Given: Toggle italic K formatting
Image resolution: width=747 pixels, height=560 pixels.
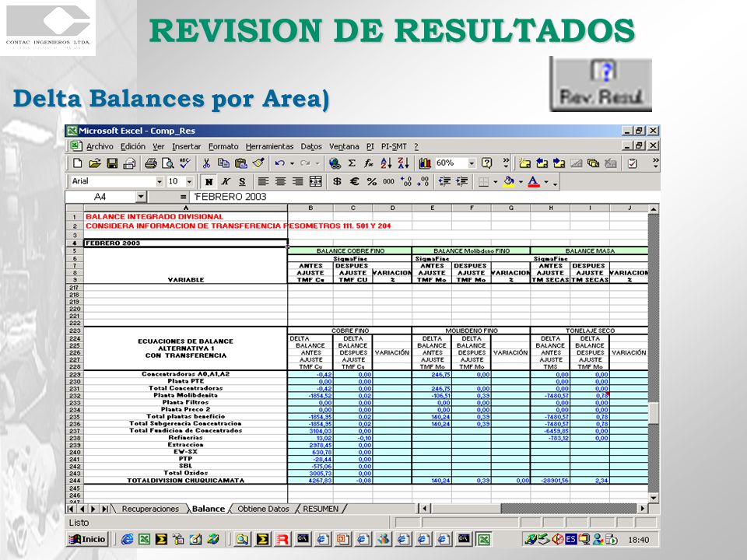Looking at the screenshot, I should click(x=226, y=181).
